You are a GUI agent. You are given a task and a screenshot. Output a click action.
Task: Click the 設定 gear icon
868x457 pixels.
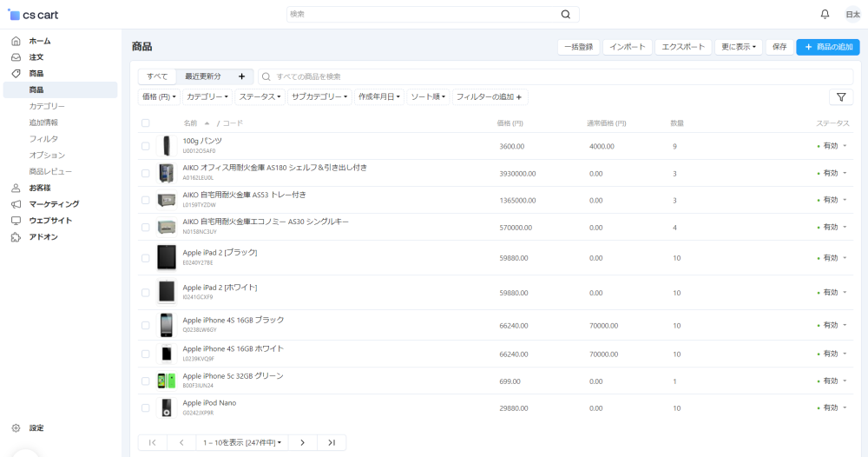tap(16, 428)
